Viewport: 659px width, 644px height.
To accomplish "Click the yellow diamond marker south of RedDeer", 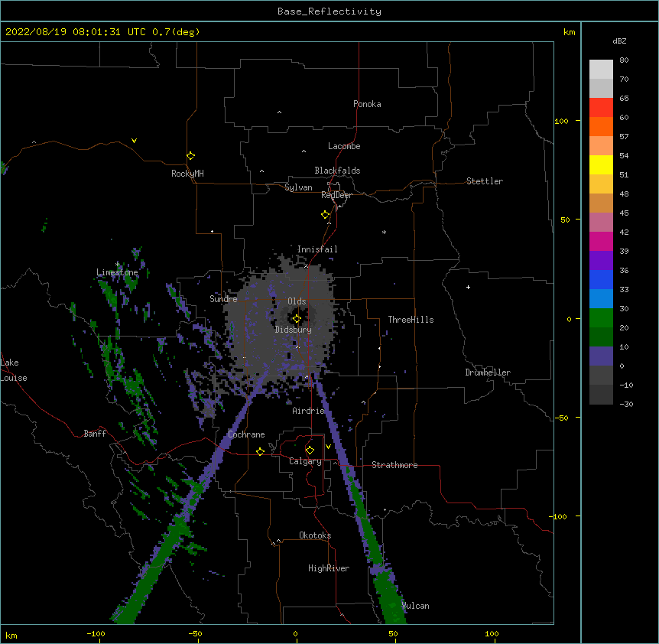I will (x=325, y=215).
